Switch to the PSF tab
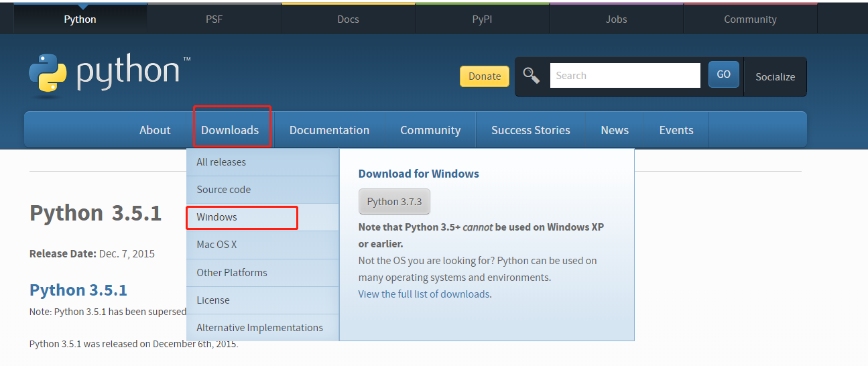This screenshot has width=868, height=366. tap(214, 19)
